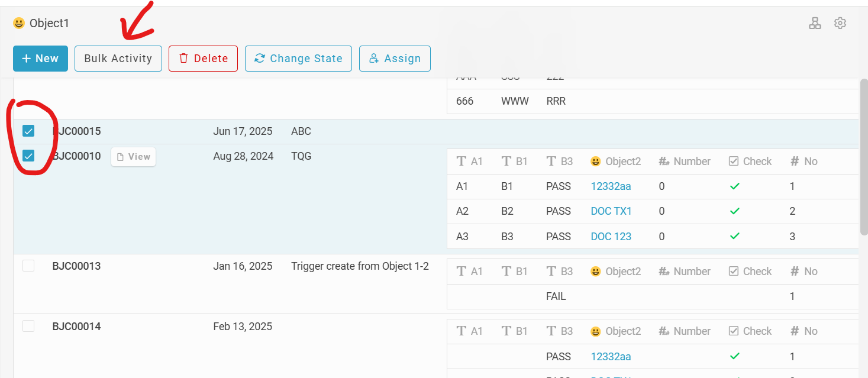Select the BJC00013 row checkbox

click(x=28, y=266)
